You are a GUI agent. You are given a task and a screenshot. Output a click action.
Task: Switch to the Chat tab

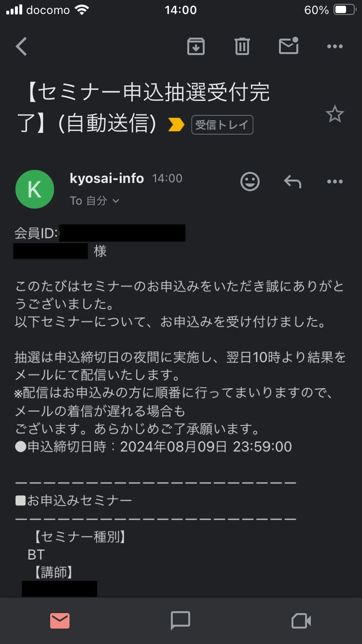(181, 621)
